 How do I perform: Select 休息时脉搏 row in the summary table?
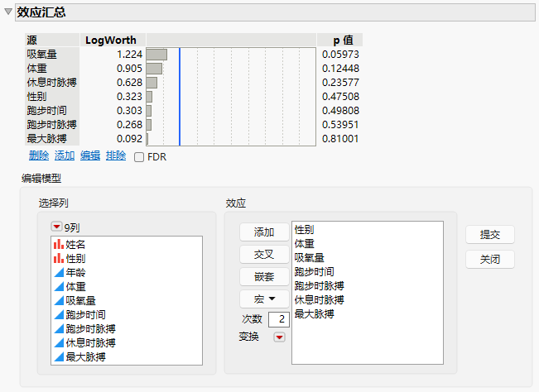[52, 83]
